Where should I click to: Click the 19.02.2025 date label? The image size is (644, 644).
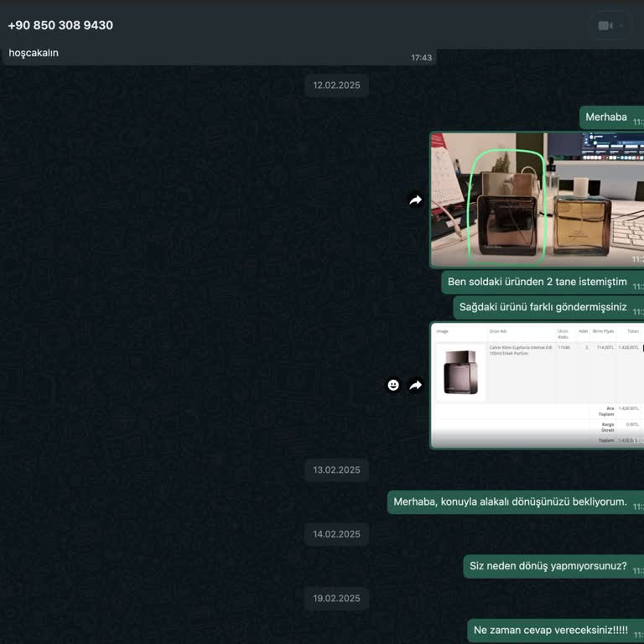pos(336,599)
